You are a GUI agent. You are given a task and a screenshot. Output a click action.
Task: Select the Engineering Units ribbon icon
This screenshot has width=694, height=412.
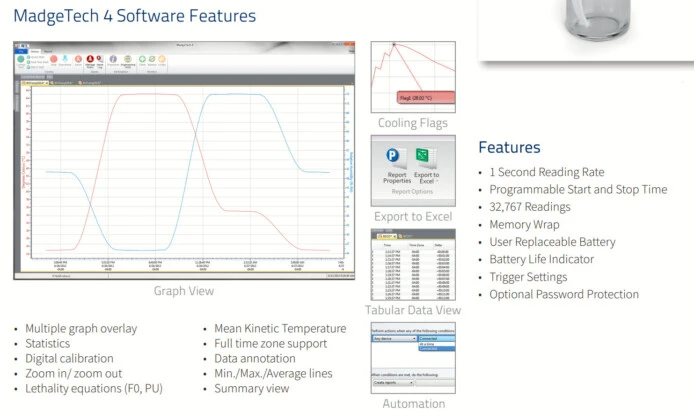point(128,61)
